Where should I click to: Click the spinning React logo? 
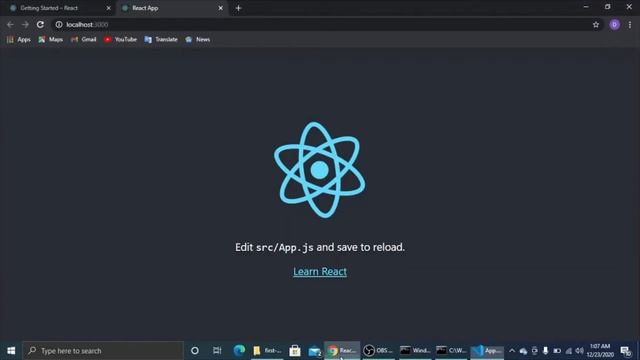(x=320, y=170)
